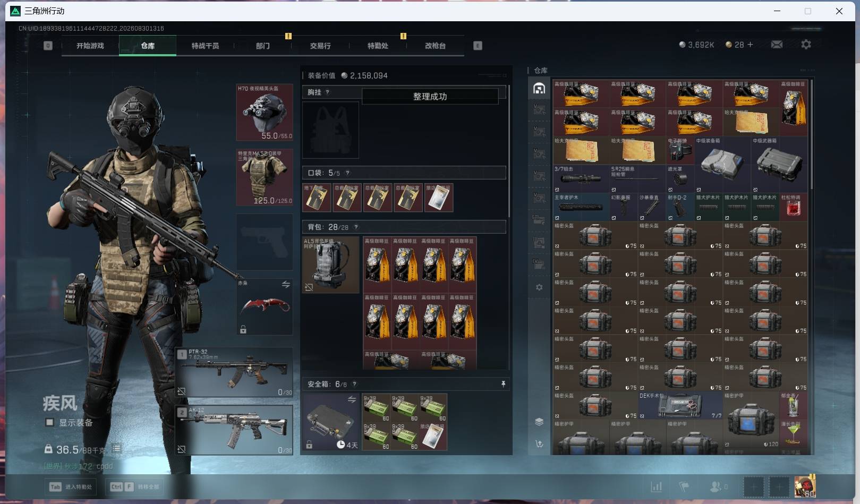
Task: Switch to the 改枪台 tab
Action: coord(435,46)
